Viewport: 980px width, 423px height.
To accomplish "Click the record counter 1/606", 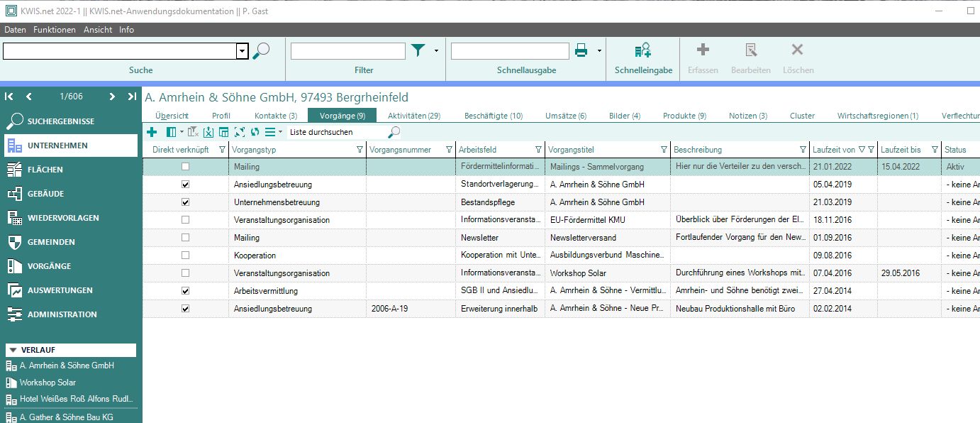I will 71,97.
